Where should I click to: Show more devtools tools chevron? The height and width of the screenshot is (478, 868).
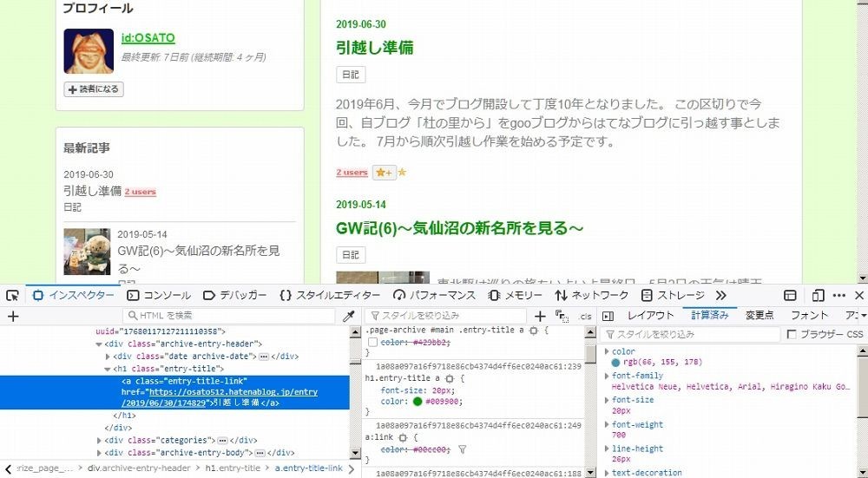point(720,296)
